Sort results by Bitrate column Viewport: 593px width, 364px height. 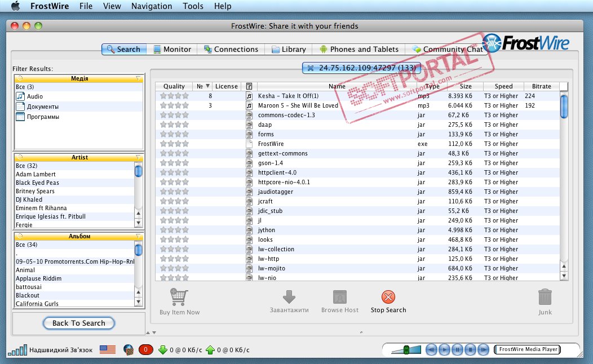click(542, 86)
